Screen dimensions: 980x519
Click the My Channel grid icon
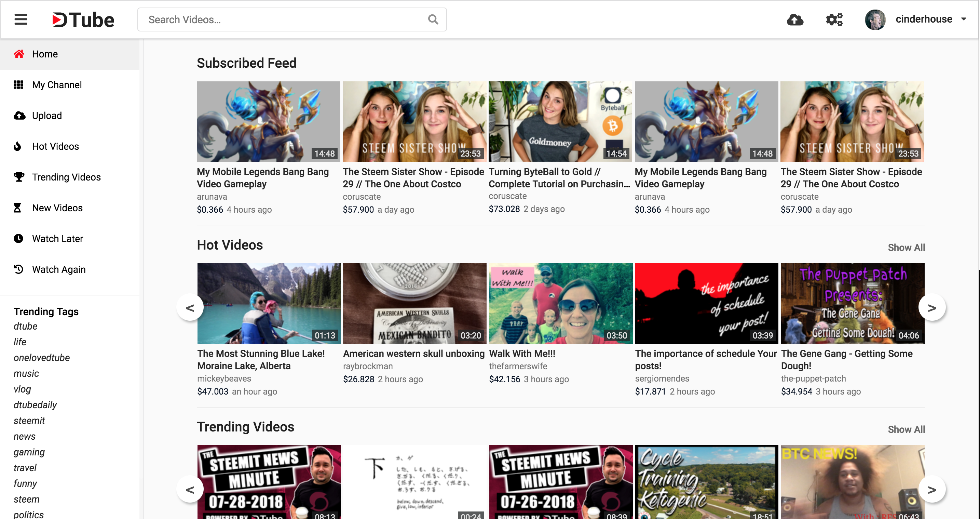[x=19, y=84]
